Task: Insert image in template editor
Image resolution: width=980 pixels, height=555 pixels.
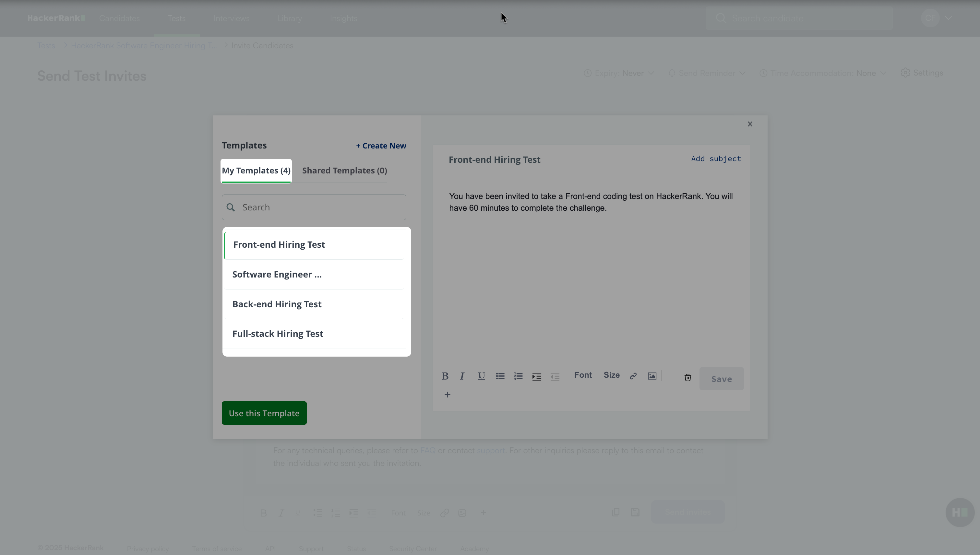Action: tap(652, 376)
